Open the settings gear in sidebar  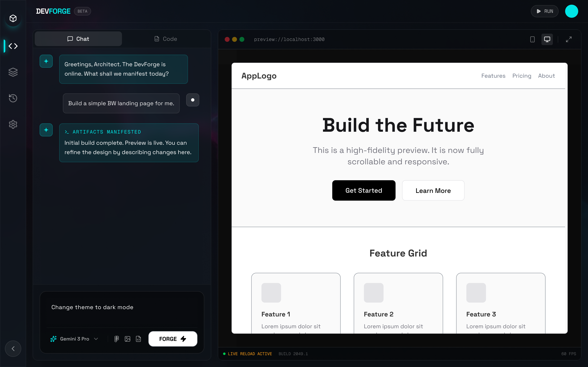click(x=13, y=124)
